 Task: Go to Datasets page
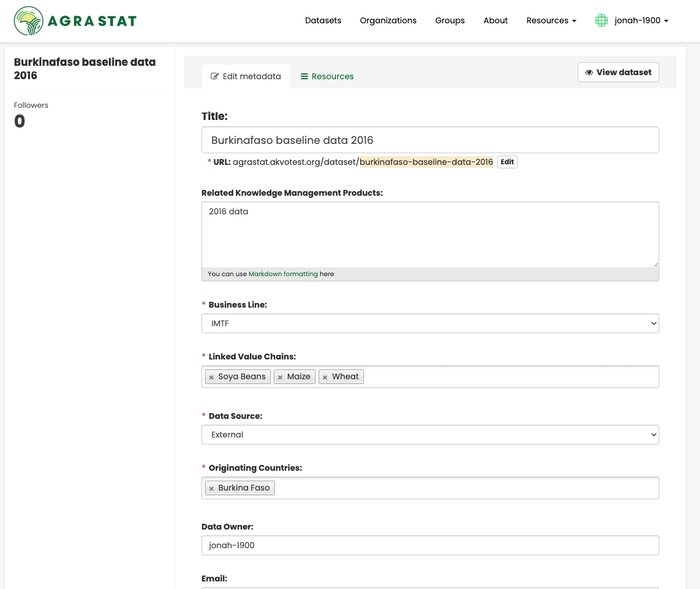coord(323,20)
